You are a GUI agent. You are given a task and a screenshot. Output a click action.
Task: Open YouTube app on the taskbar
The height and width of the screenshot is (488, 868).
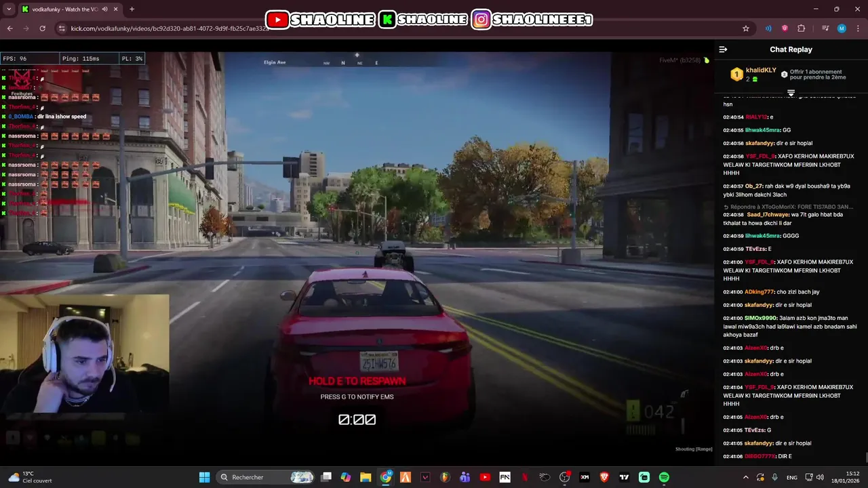coord(485,477)
